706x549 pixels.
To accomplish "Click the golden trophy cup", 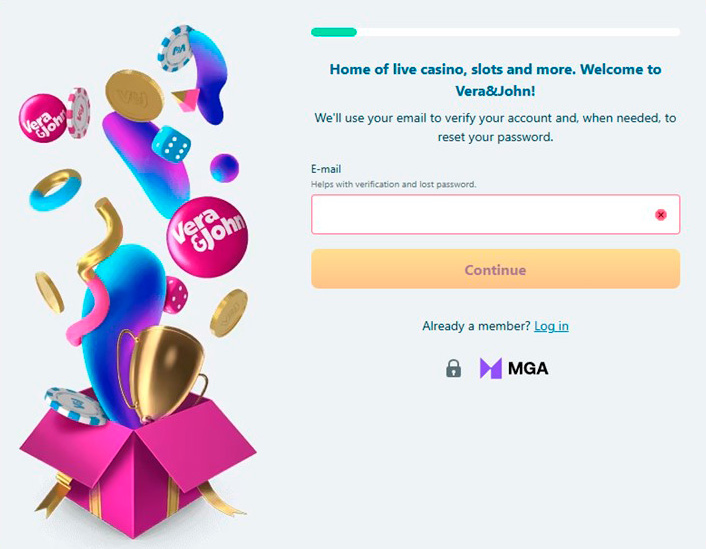I will 162,374.
